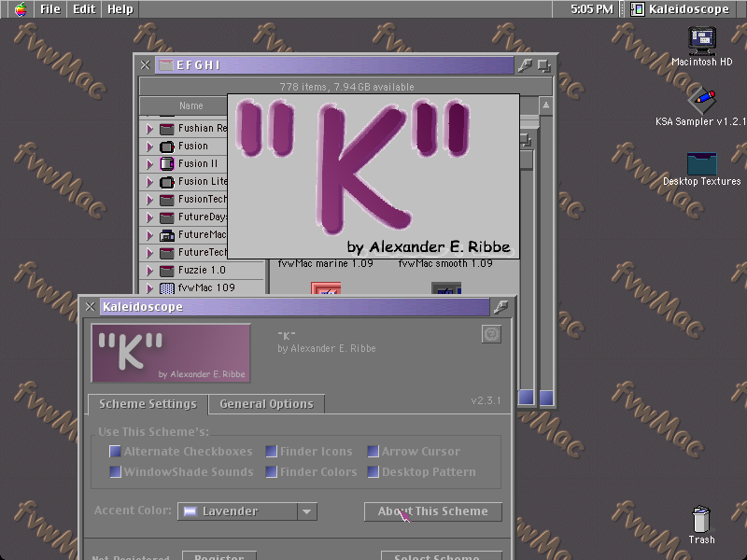Image resolution: width=747 pixels, height=560 pixels.
Task: Select the KSA Sampler v1.2.1 desktop icon
Action: [702, 100]
